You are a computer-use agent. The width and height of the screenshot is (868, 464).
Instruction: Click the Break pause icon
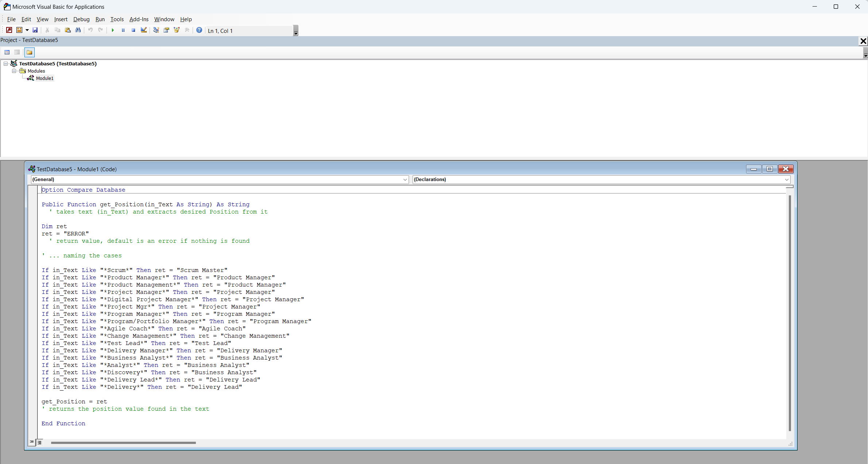[123, 30]
